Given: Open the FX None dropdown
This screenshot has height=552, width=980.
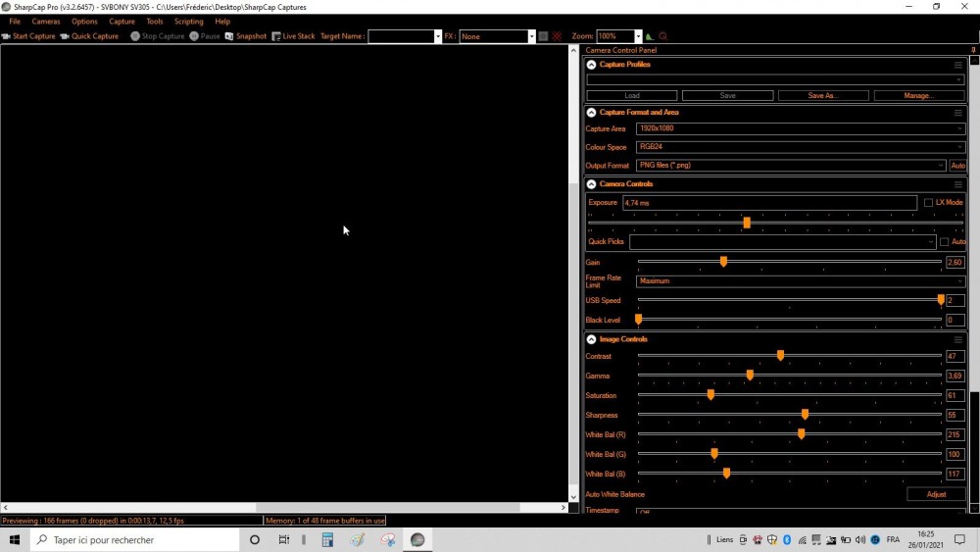Looking at the screenshot, I should click(x=531, y=36).
